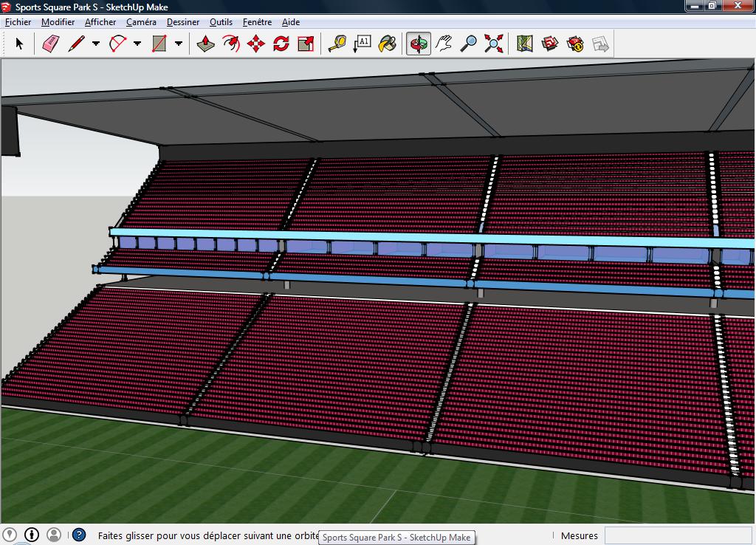Click the Zoom Extents tool
Viewport: 756px width, 545px height.
(x=493, y=44)
